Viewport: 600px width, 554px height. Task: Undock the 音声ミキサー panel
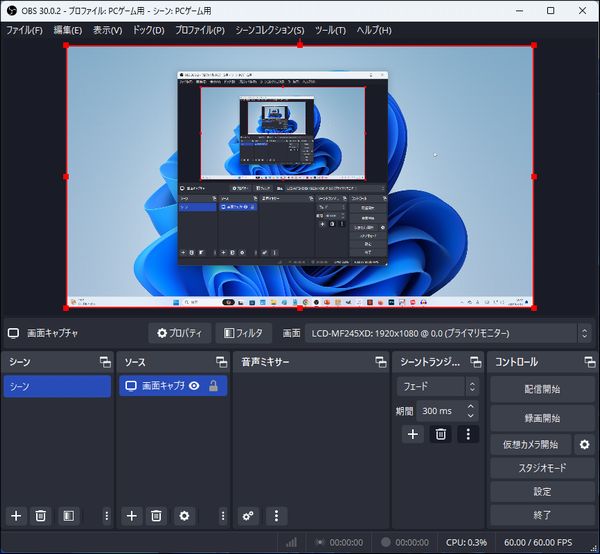[381, 362]
